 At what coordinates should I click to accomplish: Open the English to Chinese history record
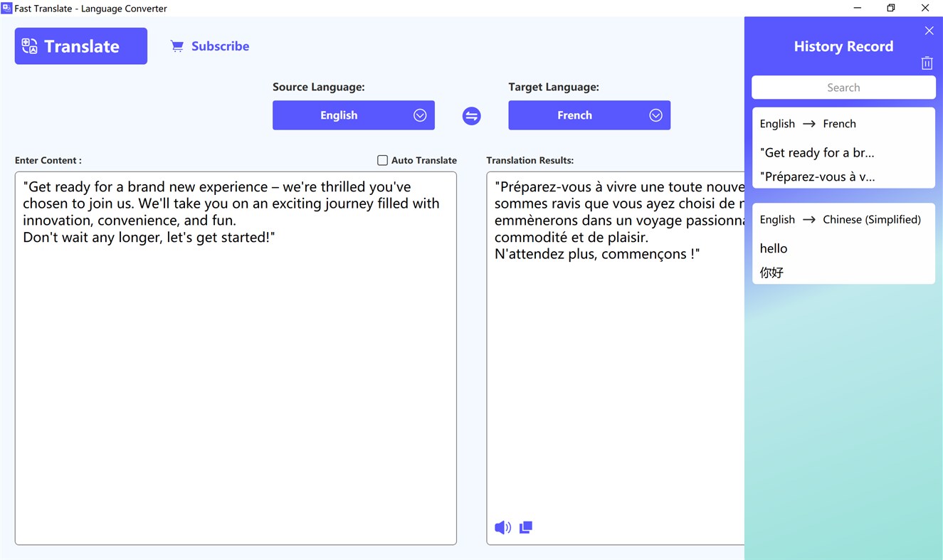tap(843, 243)
